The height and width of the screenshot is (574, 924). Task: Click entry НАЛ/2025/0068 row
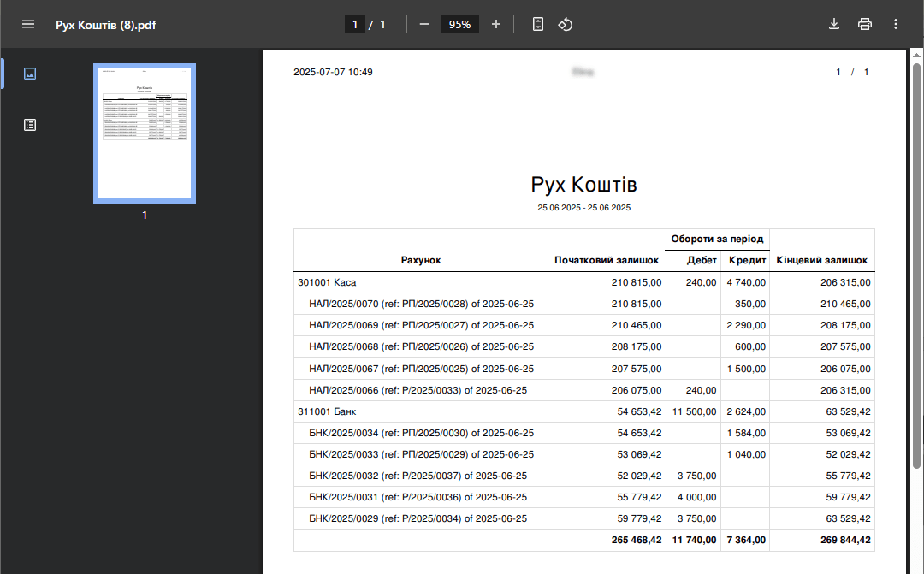(584, 346)
